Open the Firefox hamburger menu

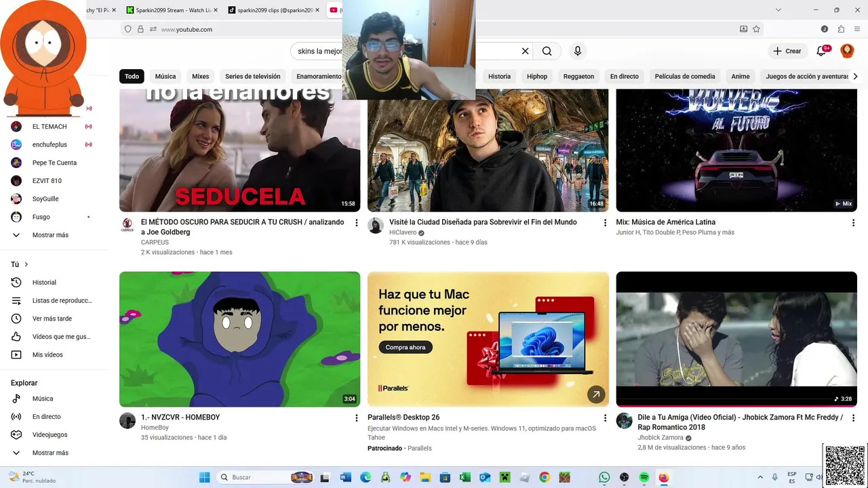(x=857, y=29)
